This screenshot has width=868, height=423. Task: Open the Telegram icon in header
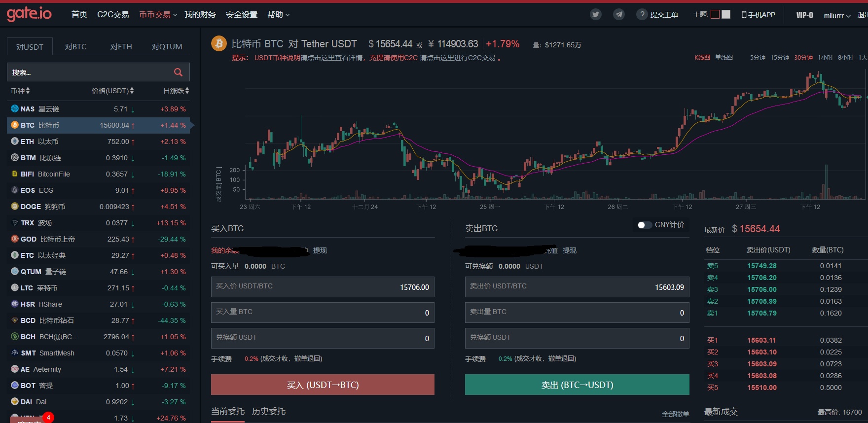(618, 15)
